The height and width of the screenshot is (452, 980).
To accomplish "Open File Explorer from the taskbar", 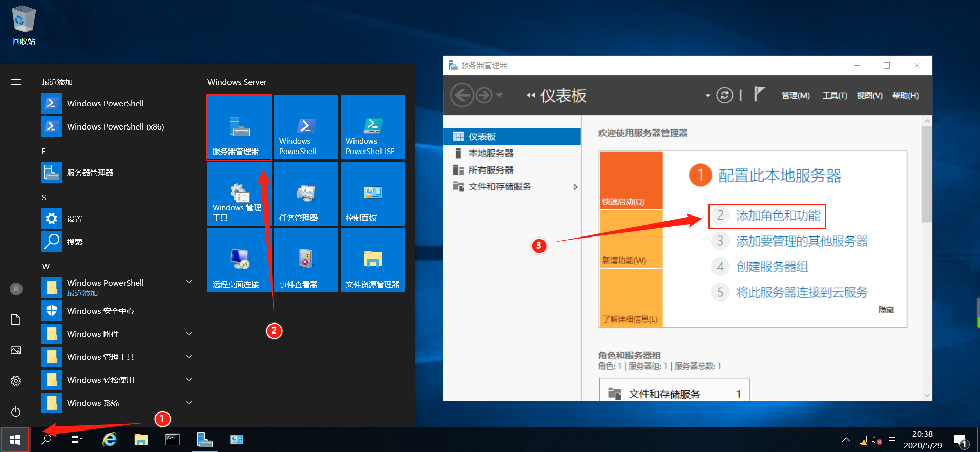I will click(141, 440).
